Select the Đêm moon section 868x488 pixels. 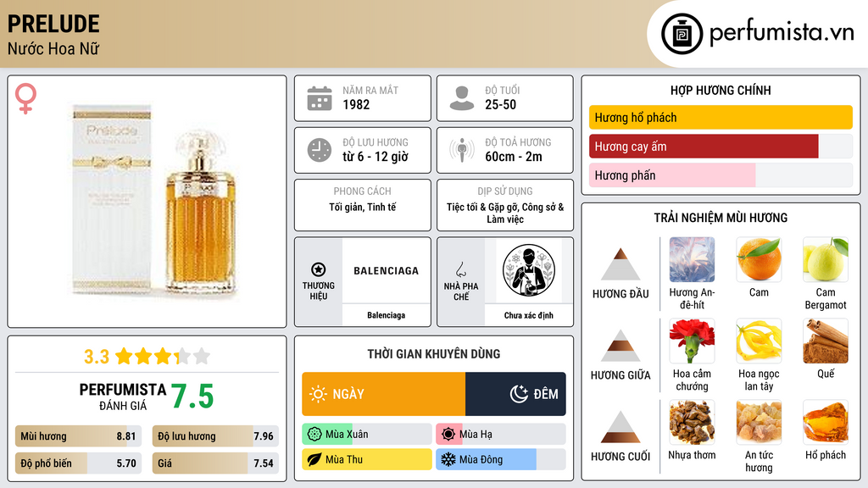coord(515,394)
